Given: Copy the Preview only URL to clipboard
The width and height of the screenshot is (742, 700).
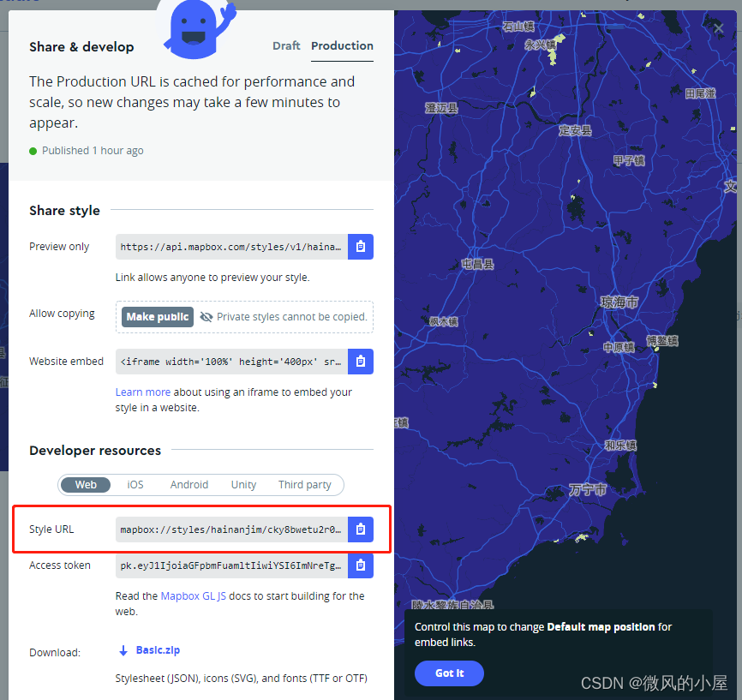Looking at the screenshot, I should 360,247.
